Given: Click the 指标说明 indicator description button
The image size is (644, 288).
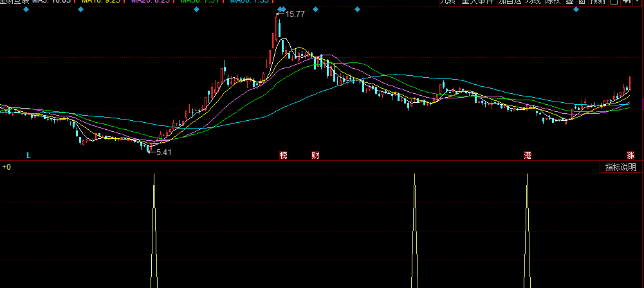Looking at the screenshot, I should coord(620,167).
